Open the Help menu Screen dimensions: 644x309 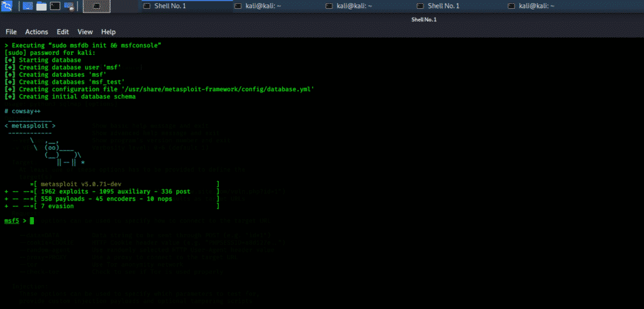click(x=108, y=31)
